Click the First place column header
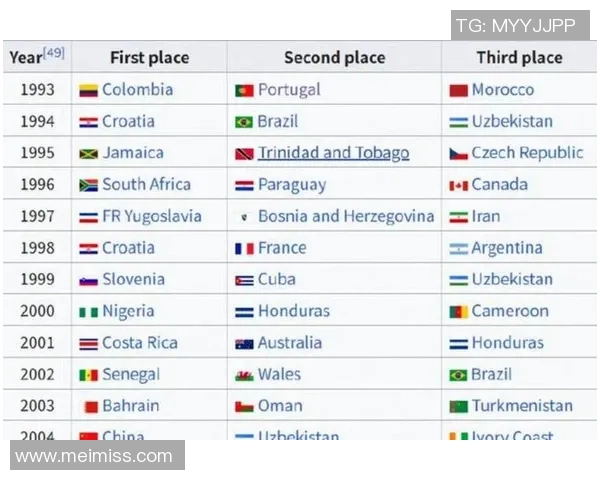600x480 pixels. pos(149,58)
